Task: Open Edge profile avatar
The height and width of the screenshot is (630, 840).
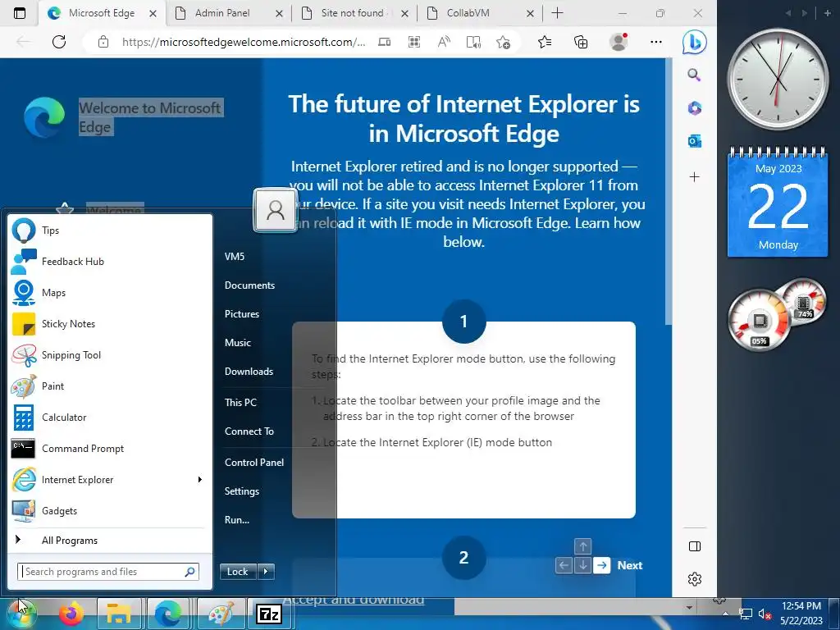Action: tap(619, 42)
